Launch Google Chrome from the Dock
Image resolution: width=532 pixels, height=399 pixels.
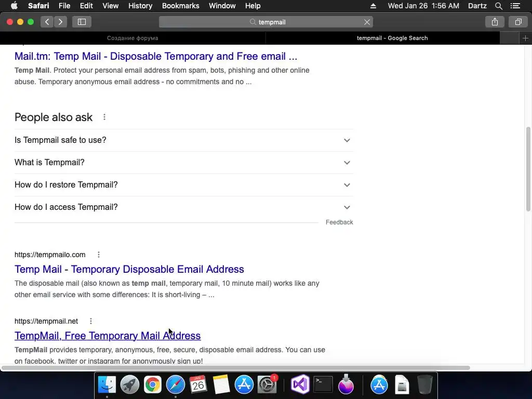(153, 385)
